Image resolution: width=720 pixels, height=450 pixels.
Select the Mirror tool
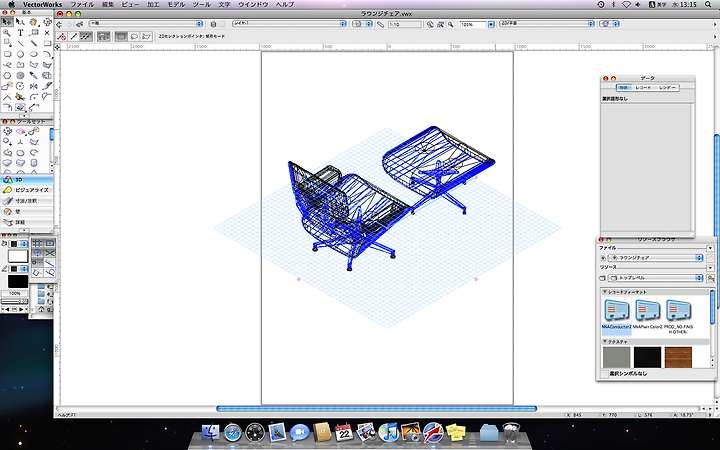(x=34, y=86)
